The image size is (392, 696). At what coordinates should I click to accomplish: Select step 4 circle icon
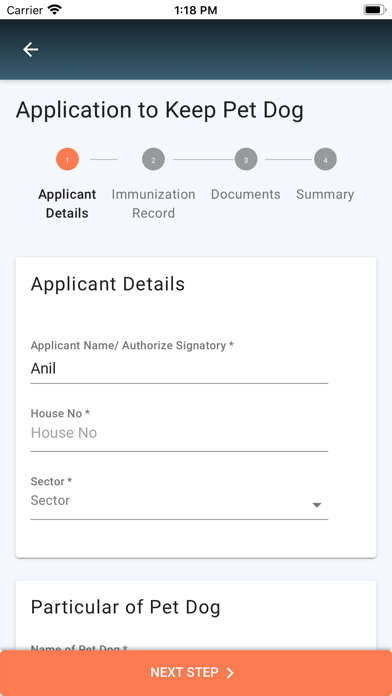pyautogui.click(x=325, y=159)
